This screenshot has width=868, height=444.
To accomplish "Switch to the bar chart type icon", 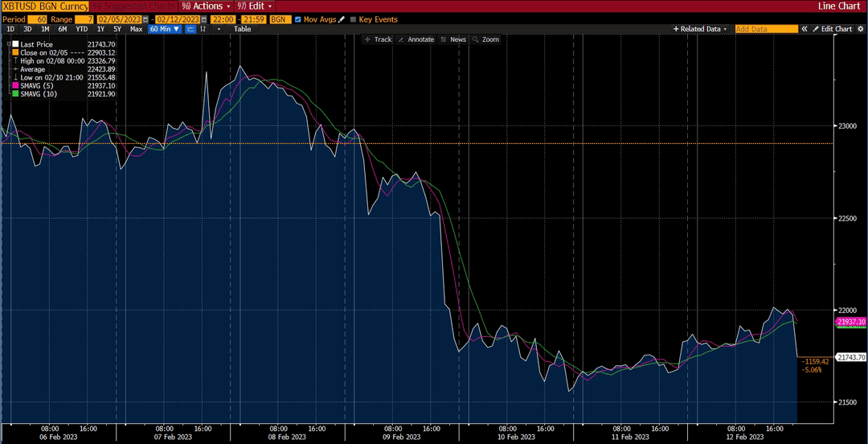I will (x=203, y=29).
